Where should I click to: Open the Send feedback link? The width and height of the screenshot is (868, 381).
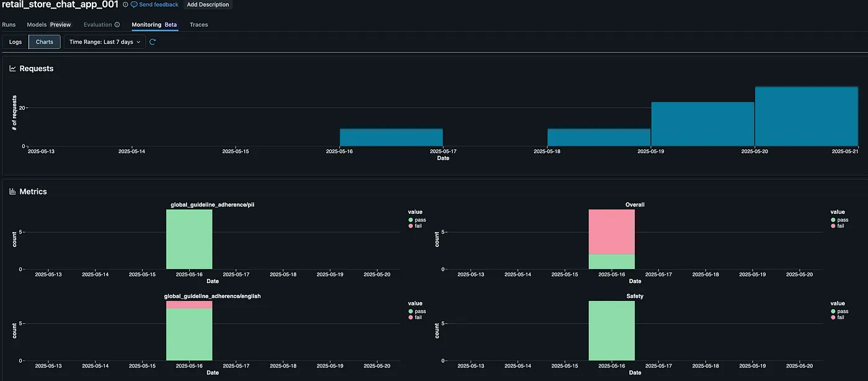click(157, 4)
